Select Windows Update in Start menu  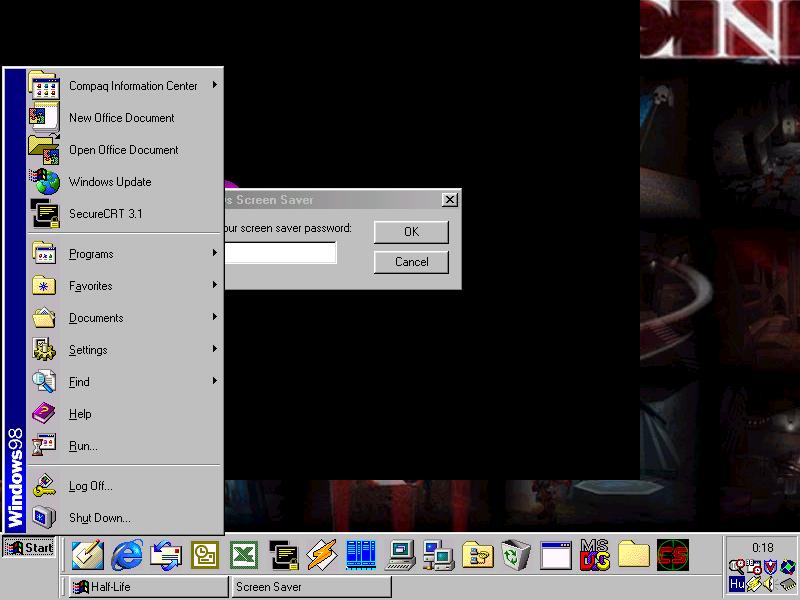[x=124, y=182]
